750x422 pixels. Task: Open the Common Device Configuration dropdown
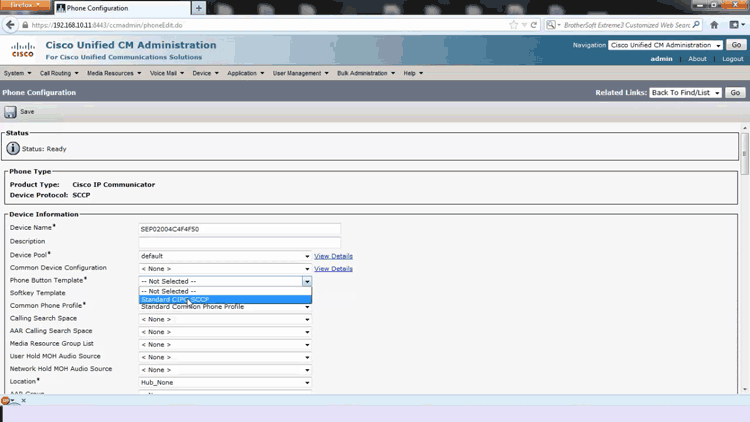[x=225, y=268]
